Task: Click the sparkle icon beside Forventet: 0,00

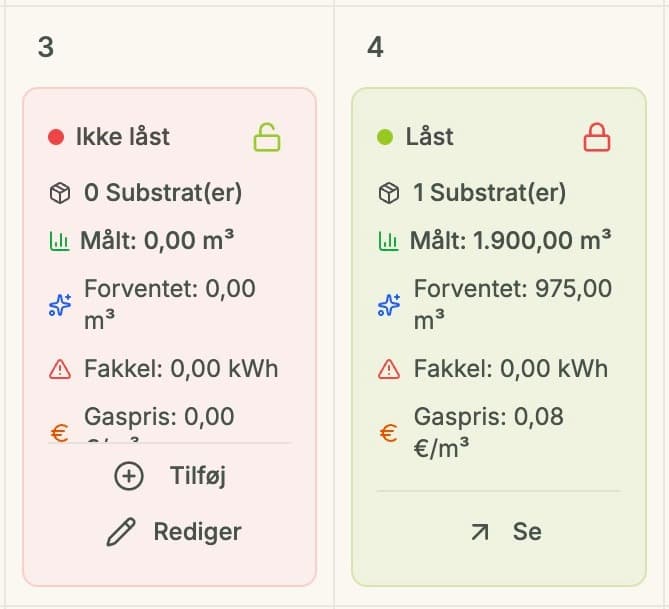Action: click(x=60, y=305)
